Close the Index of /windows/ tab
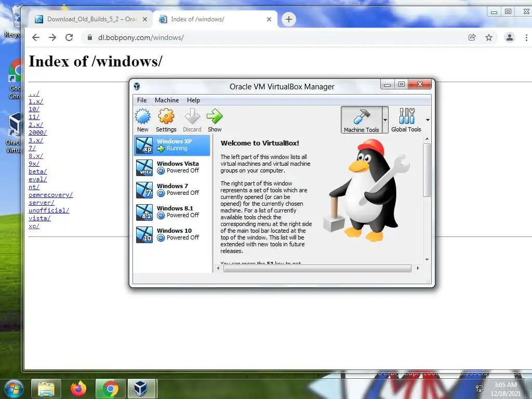Screen dimensions: 532x399 point(269,19)
